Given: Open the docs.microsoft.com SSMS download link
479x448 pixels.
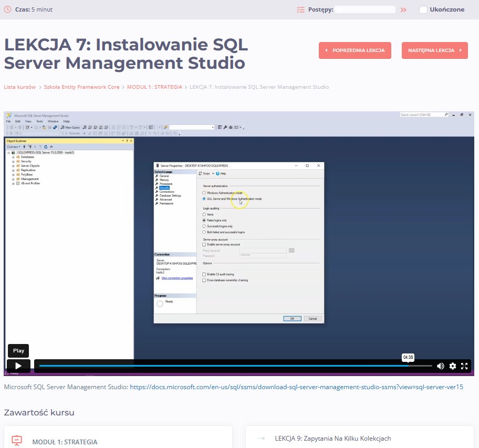Looking at the screenshot, I should click(296, 387).
